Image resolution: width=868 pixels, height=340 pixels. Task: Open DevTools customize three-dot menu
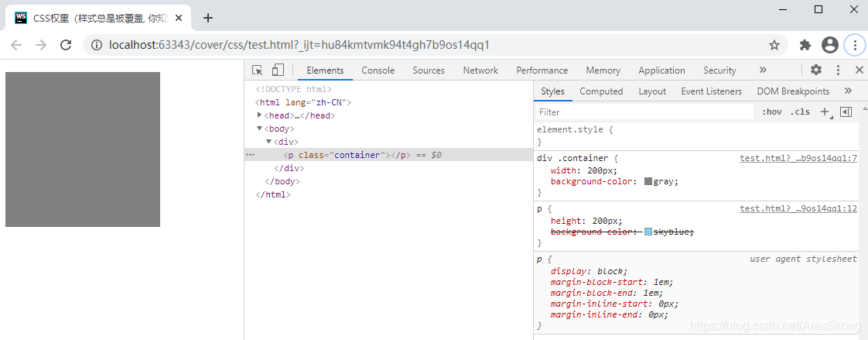click(838, 70)
